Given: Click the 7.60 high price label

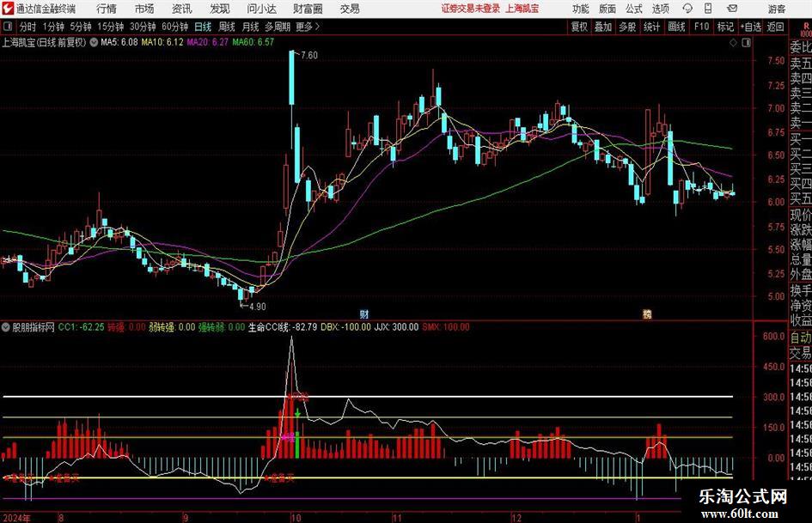Looking at the screenshot, I should click(x=309, y=55).
